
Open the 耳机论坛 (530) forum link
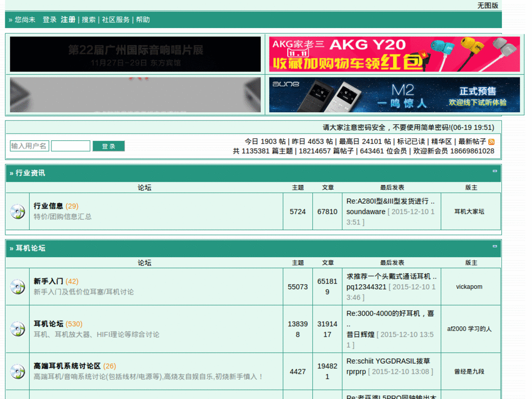pos(48,324)
